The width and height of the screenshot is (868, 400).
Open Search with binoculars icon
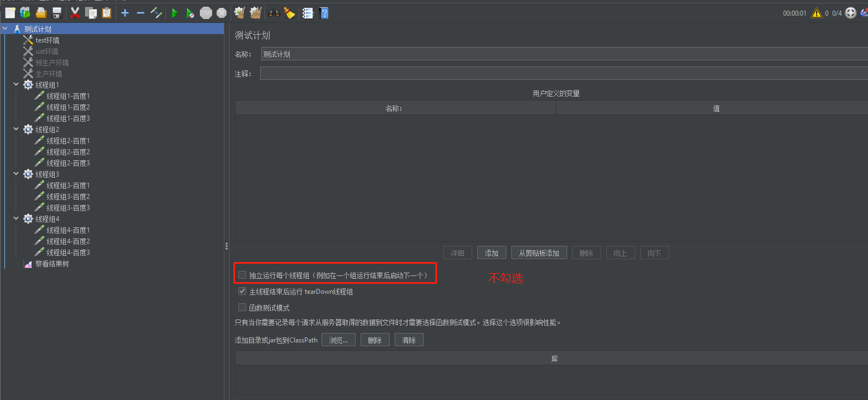coord(274,13)
